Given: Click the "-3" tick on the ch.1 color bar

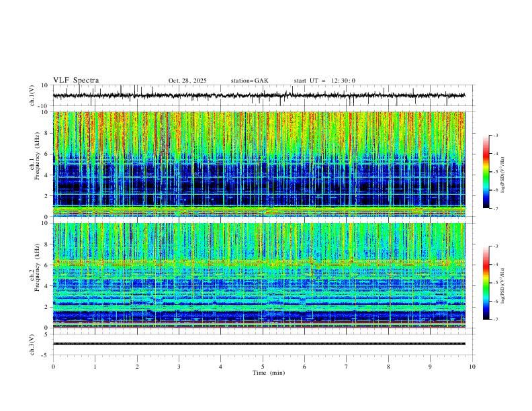Looking at the screenshot, I should pos(496,135).
